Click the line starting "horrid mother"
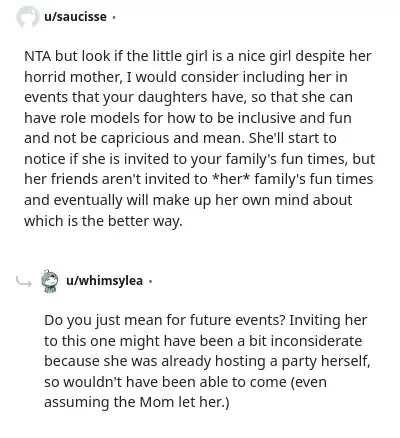This screenshot has height=438, width=400. pyautogui.click(x=186, y=77)
